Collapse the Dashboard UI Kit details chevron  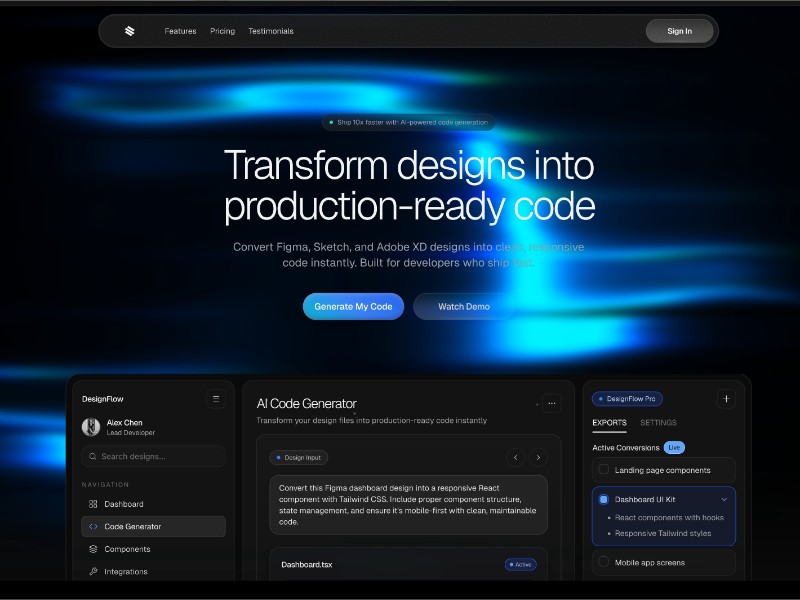point(725,498)
